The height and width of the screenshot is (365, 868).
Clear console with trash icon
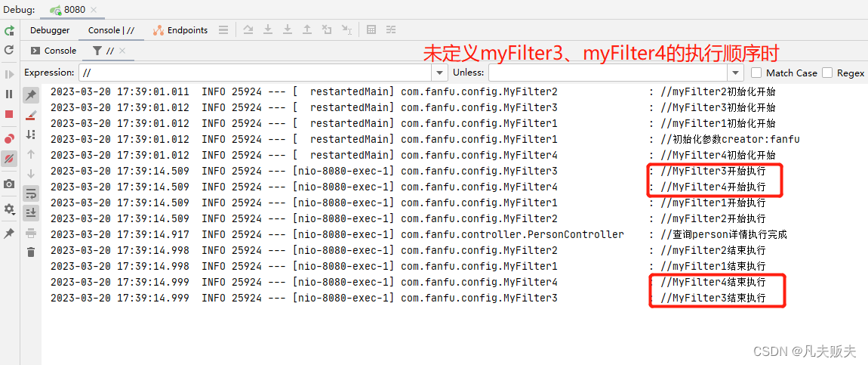click(x=31, y=252)
